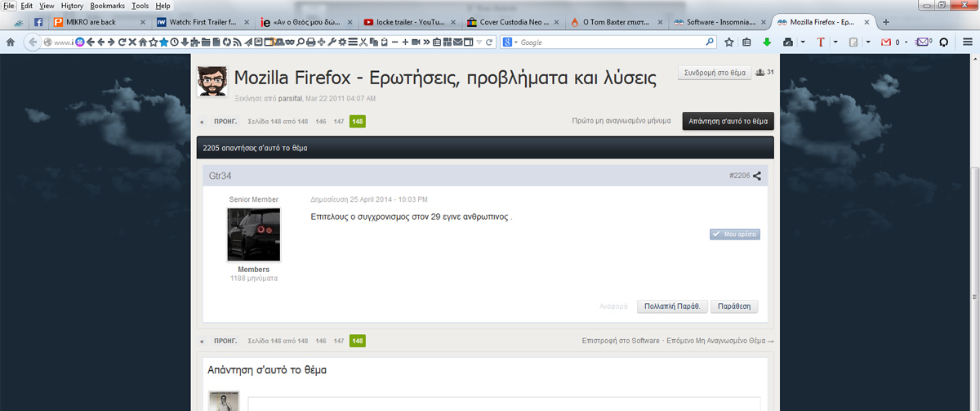Open the History menu
Screen dimensions: 980x411
[x=72, y=6]
